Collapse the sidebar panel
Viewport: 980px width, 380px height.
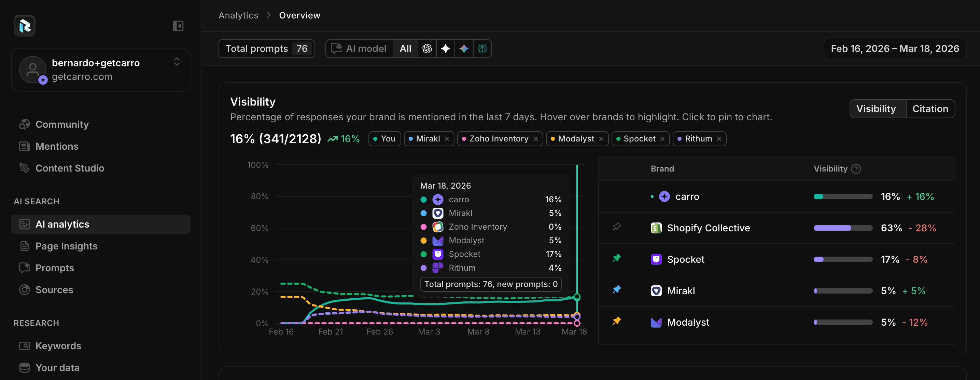click(178, 26)
